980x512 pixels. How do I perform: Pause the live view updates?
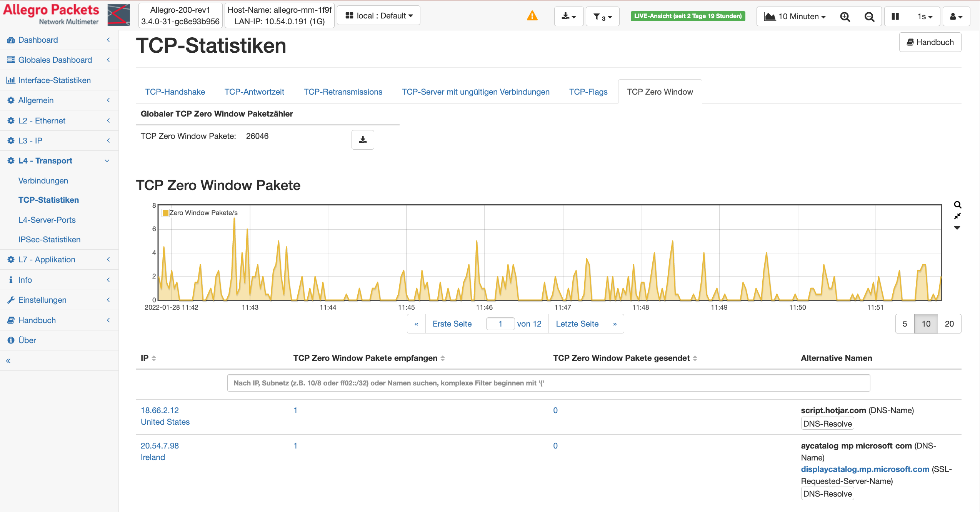895,16
